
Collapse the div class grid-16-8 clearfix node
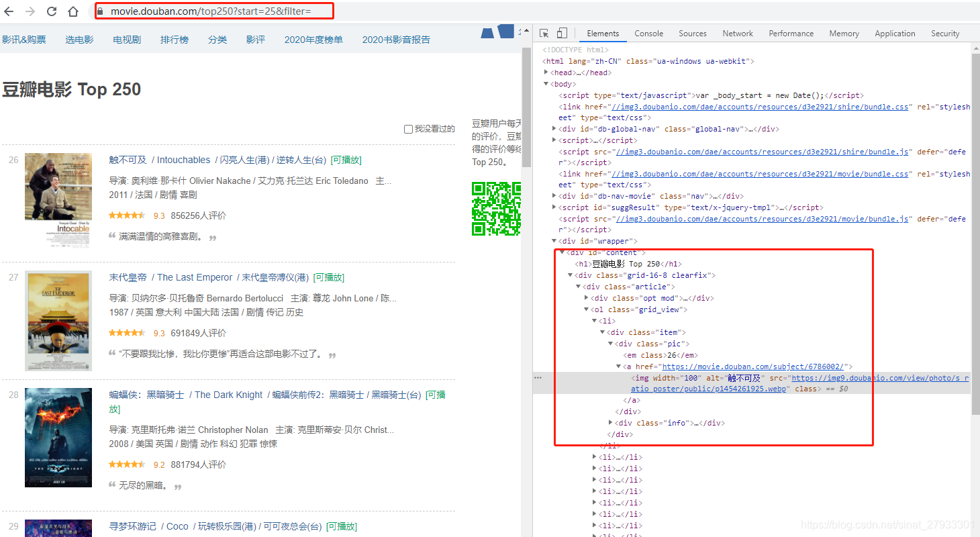571,275
